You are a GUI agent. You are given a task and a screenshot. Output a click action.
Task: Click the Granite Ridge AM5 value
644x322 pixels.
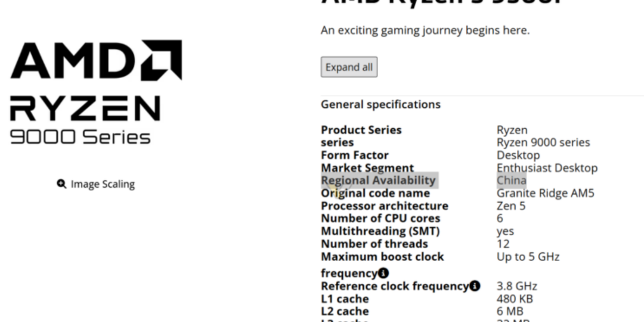coord(546,193)
